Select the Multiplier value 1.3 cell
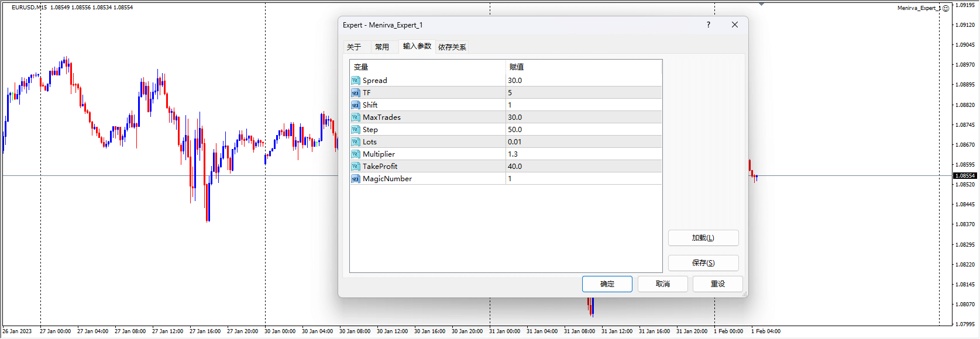Viewport: 980px width, 339px height. click(583, 154)
